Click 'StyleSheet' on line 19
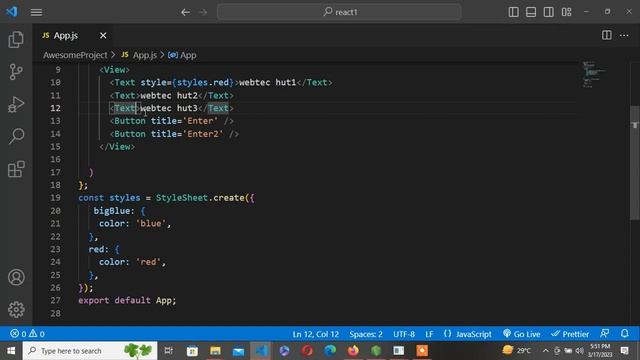This screenshot has height=360, width=640. (x=182, y=198)
